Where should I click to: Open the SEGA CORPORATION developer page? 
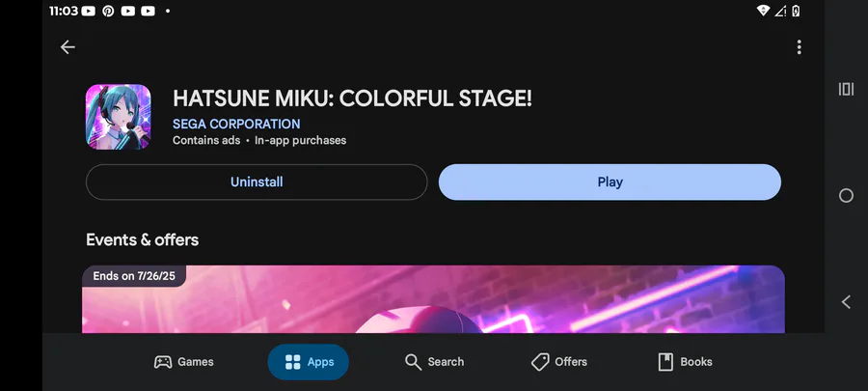coord(236,124)
